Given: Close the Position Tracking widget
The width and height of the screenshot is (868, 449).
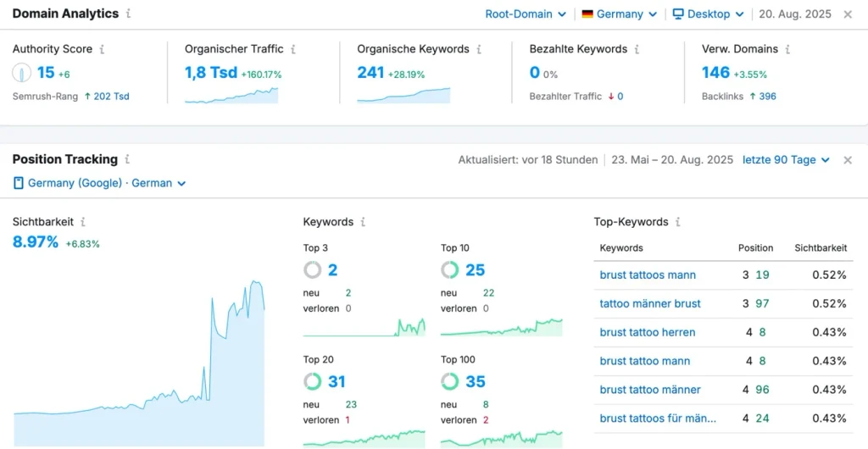Looking at the screenshot, I should tap(848, 160).
